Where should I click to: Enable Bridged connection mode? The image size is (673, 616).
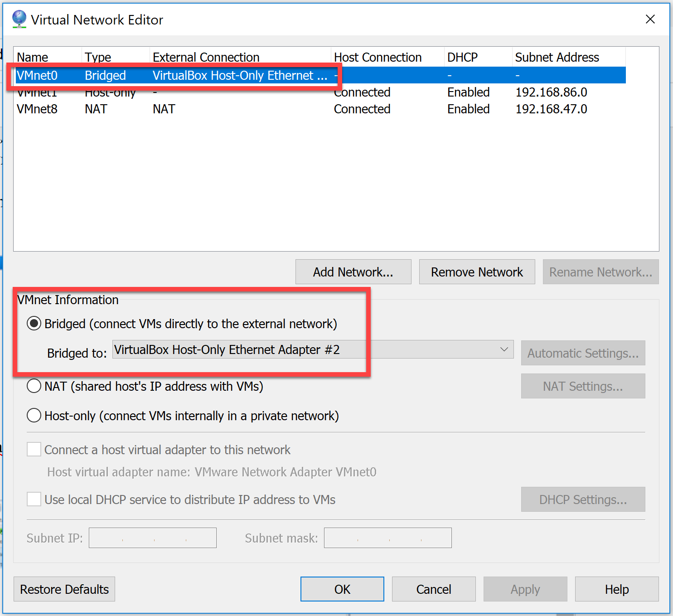(x=34, y=323)
